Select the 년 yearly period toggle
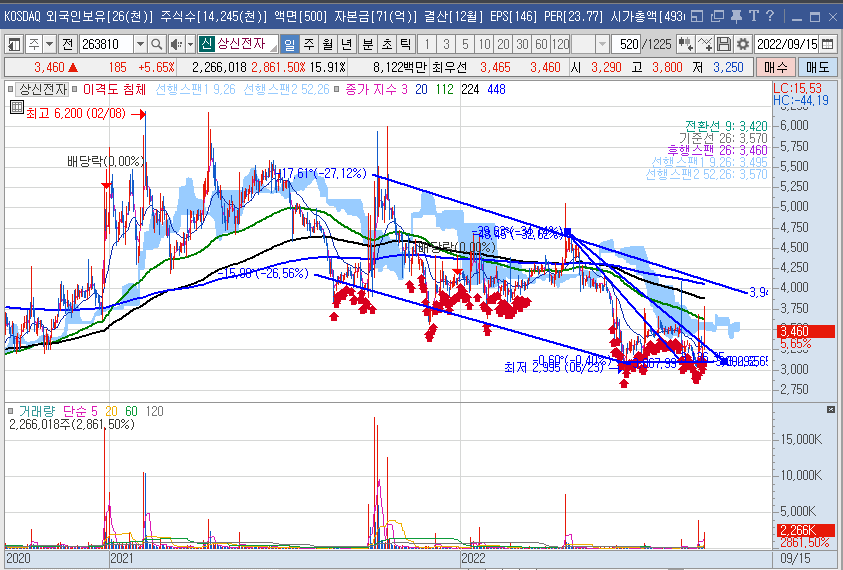The width and height of the screenshot is (843, 570). (347, 44)
